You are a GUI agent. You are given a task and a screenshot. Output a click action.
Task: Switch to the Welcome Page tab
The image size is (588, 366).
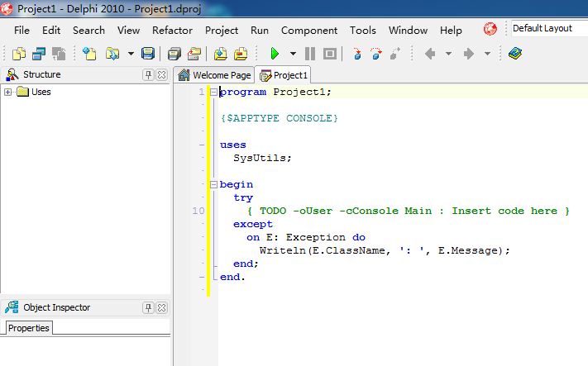[x=214, y=75]
